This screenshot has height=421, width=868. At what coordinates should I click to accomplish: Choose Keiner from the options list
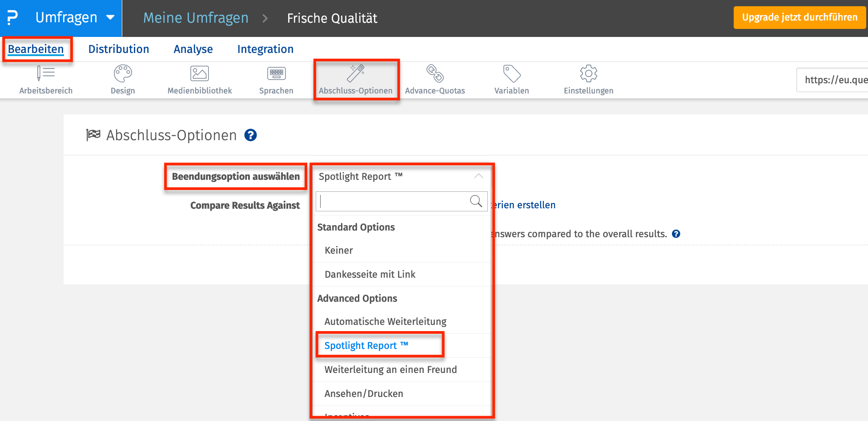point(339,250)
